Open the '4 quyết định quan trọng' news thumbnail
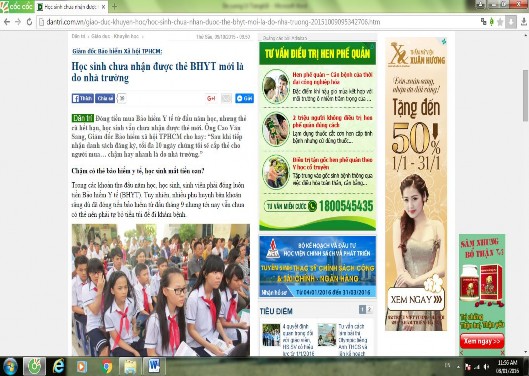This screenshot has height=376, width=529. coord(271,335)
